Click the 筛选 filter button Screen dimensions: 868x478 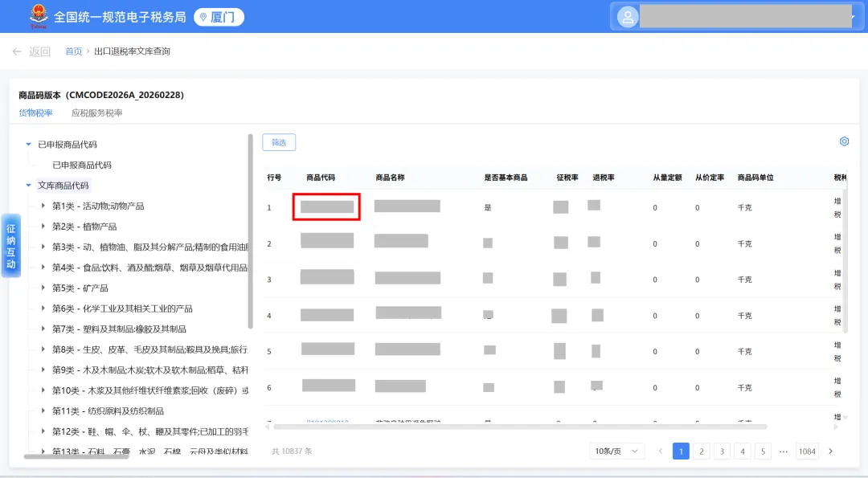coord(279,142)
